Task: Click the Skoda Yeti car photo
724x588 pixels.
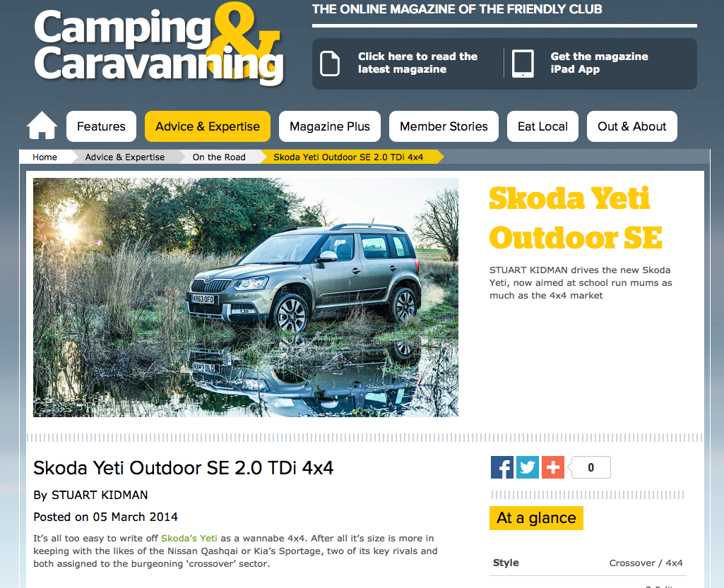Action: click(x=246, y=297)
